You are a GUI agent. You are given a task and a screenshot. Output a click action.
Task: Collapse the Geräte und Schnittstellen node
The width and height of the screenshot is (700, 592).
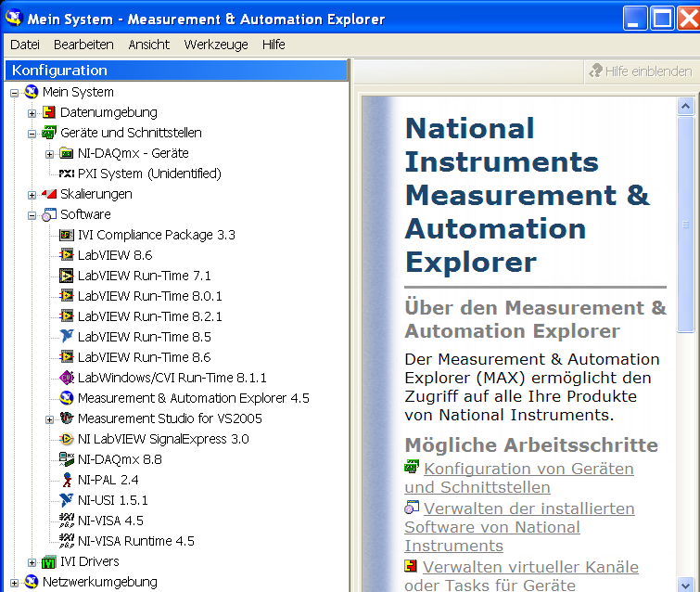pos(32,134)
